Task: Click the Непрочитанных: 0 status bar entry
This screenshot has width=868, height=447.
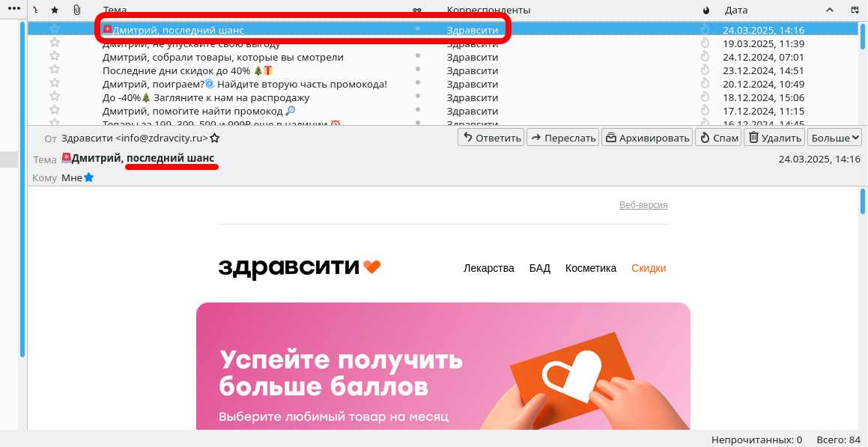Action: [756, 440]
